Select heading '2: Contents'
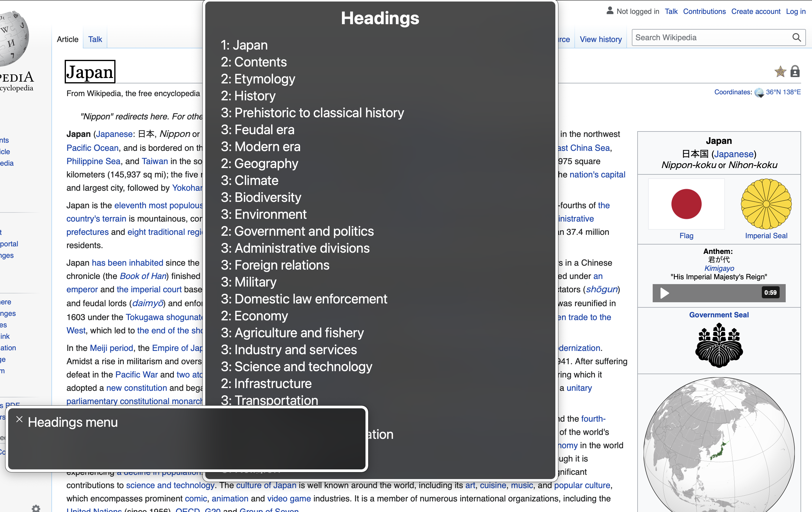Screen dimensions: 812x512 (254, 62)
